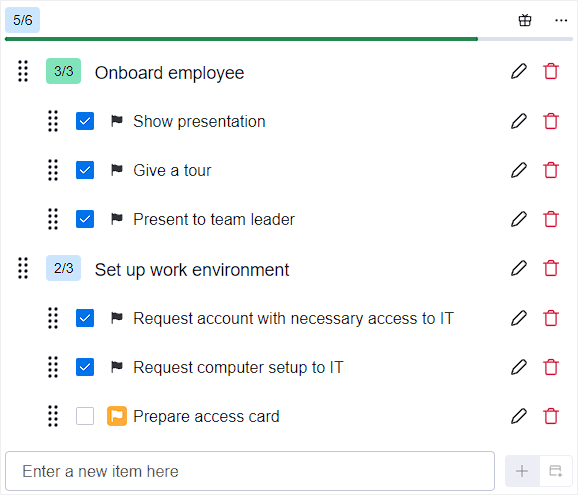Delete the Request computer setup to IT item
The height and width of the screenshot is (495, 578).
click(x=551, y=367)
